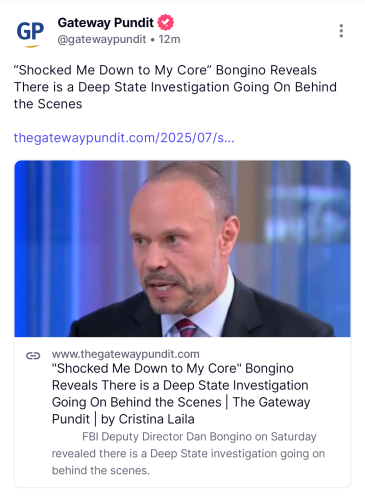Click 'behind the scenes.' in card description
This screenshot has width=365, height=500.
[x=101, y=470]
